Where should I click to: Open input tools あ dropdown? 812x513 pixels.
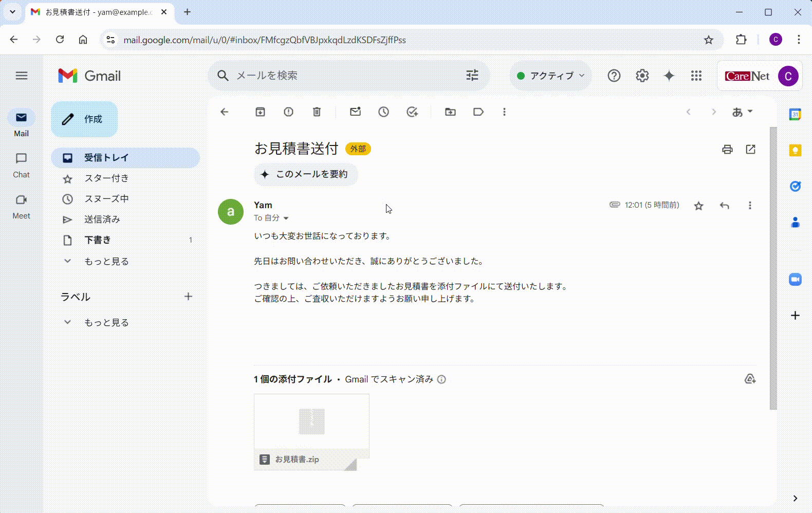point(742,112)
